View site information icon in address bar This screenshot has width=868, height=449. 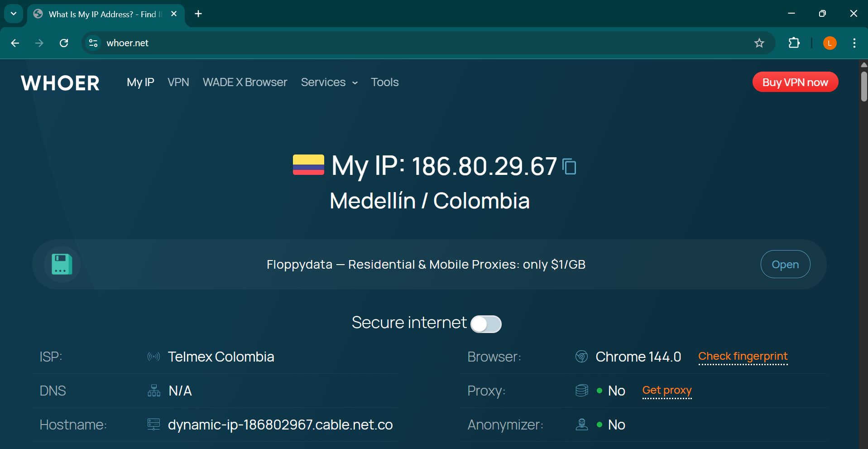[93, 43]
